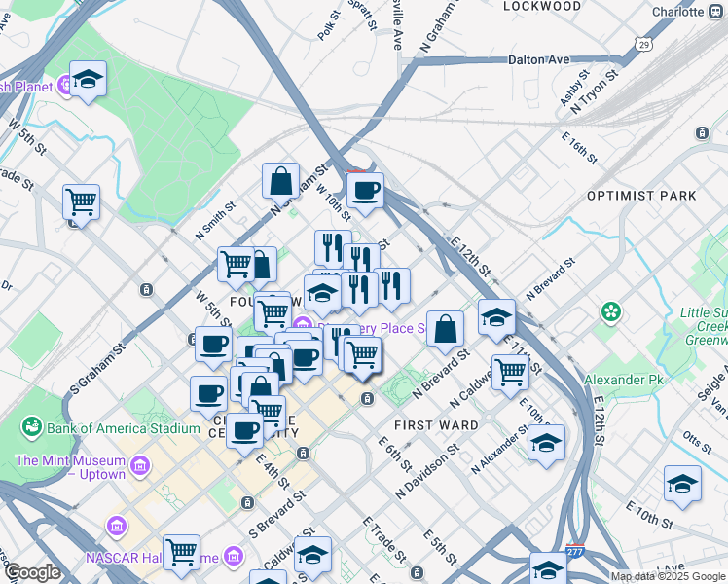The height and width of the screenshot is (584, 728).
Task: Click the NASCAR Hall of Fame museum icon
Action: tap(233, 557)
